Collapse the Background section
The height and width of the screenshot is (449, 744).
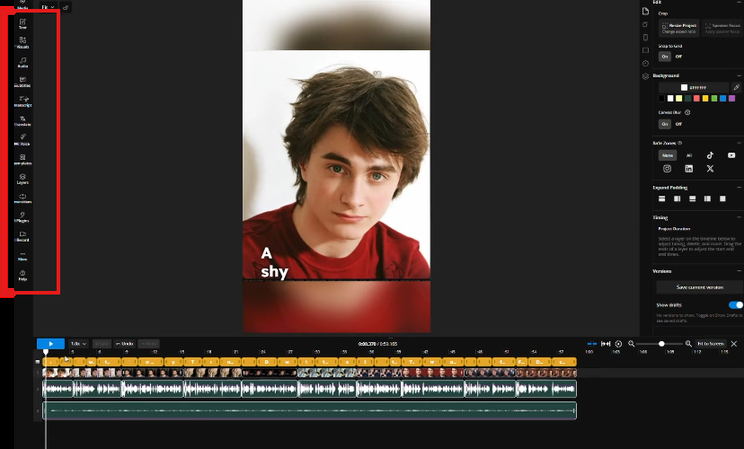tap(739, 75)
